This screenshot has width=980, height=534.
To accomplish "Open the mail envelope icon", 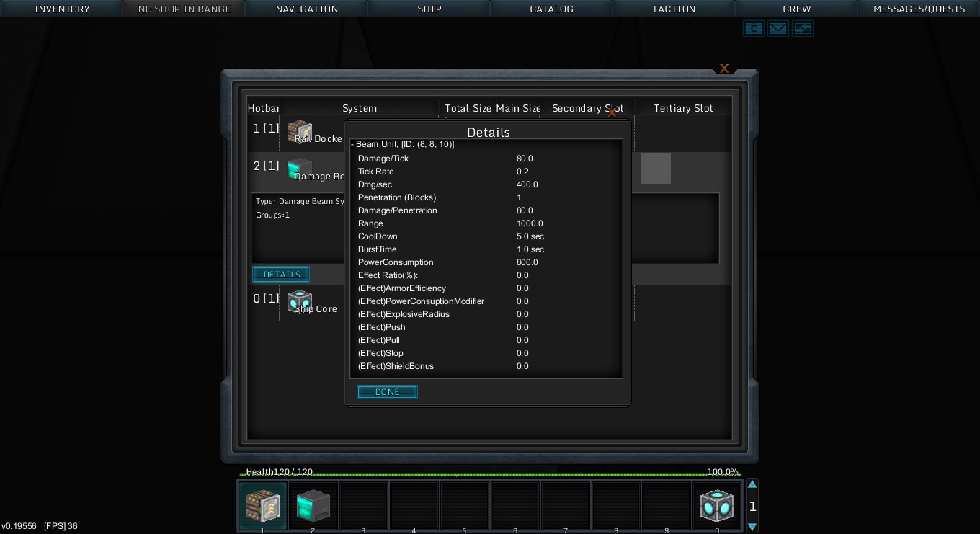I will [778, 29].
